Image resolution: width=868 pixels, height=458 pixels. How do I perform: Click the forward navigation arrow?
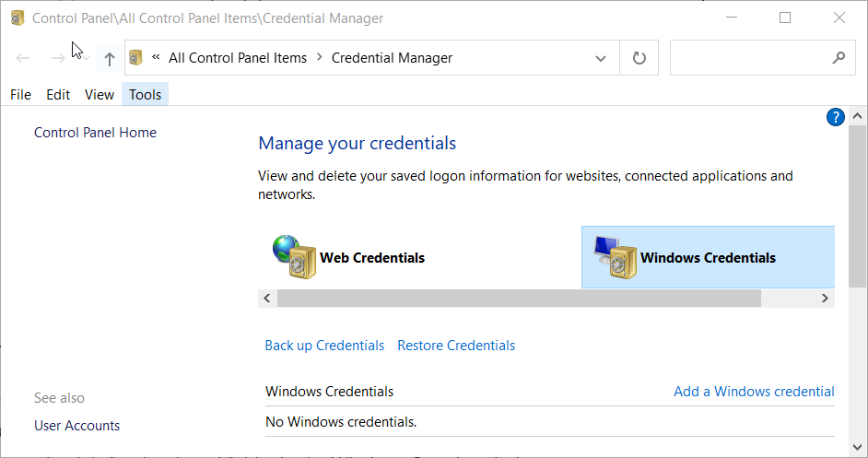[57, 58]
